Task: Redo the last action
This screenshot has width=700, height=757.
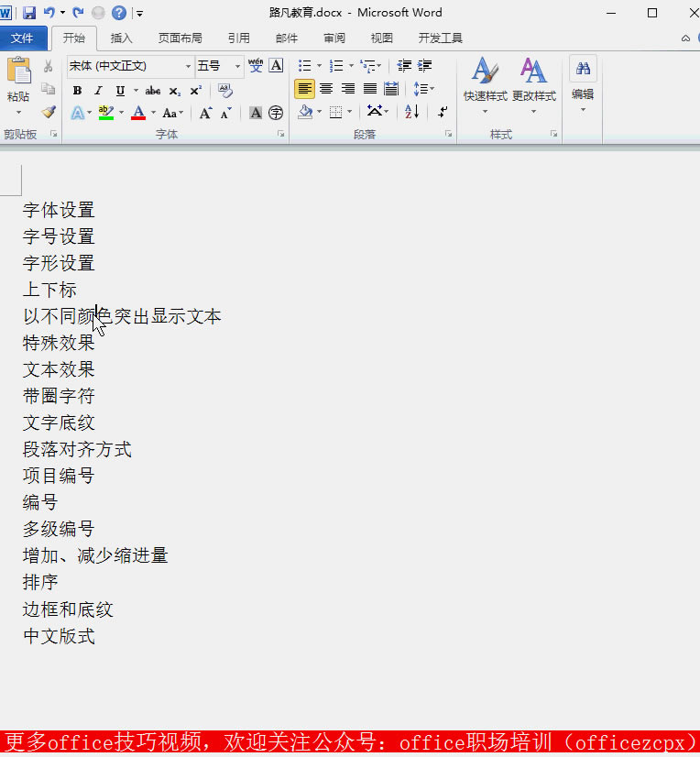Action: click(78, 13)
